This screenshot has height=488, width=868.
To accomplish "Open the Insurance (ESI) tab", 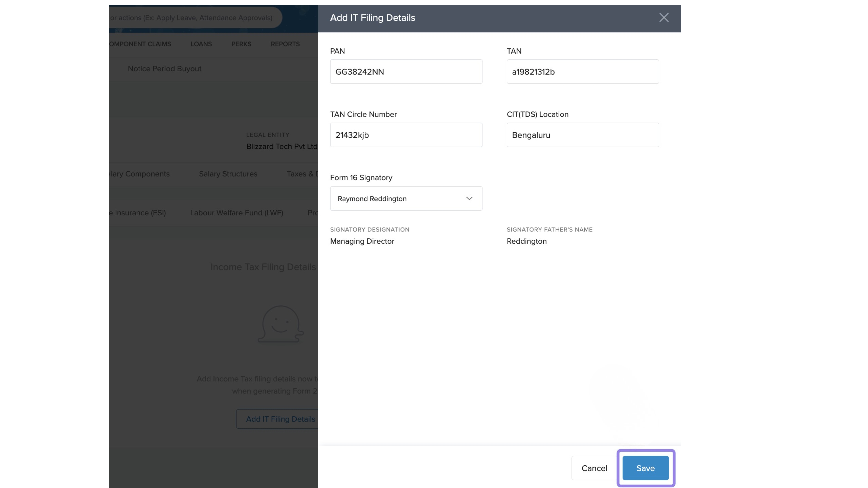I will (x=138, y=213).
